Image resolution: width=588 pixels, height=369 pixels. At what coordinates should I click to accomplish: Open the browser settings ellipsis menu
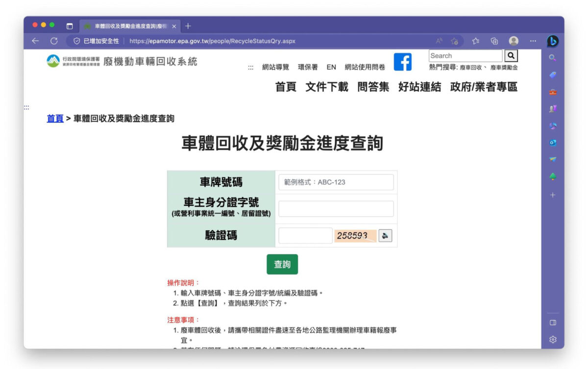(533, 41)
